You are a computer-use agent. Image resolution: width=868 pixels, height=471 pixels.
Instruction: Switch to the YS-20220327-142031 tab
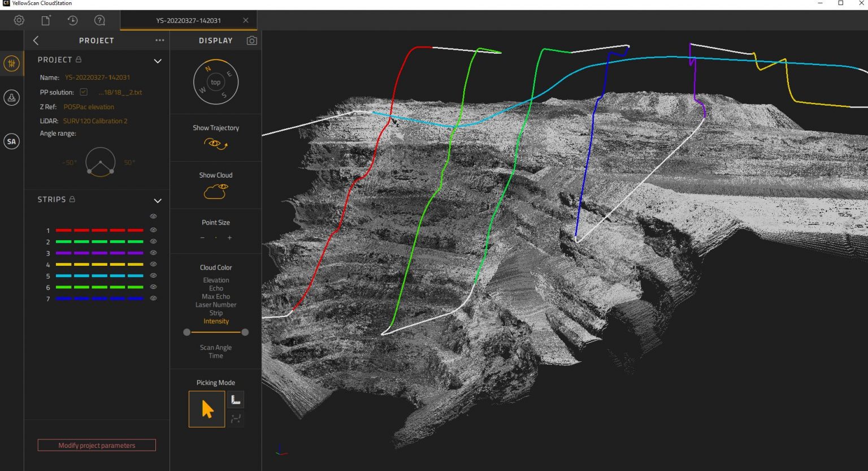coord(189,19)
